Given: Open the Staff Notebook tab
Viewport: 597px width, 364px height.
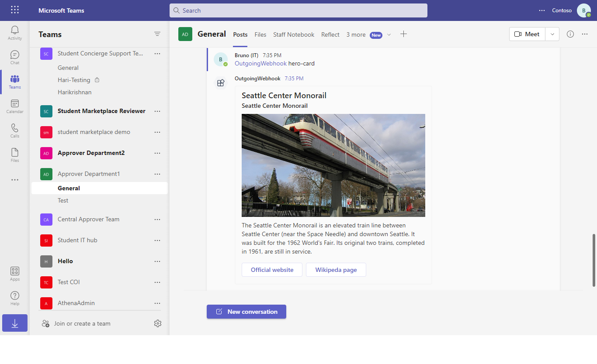Looking at the screenshot, I should click(x=294, y=34).
